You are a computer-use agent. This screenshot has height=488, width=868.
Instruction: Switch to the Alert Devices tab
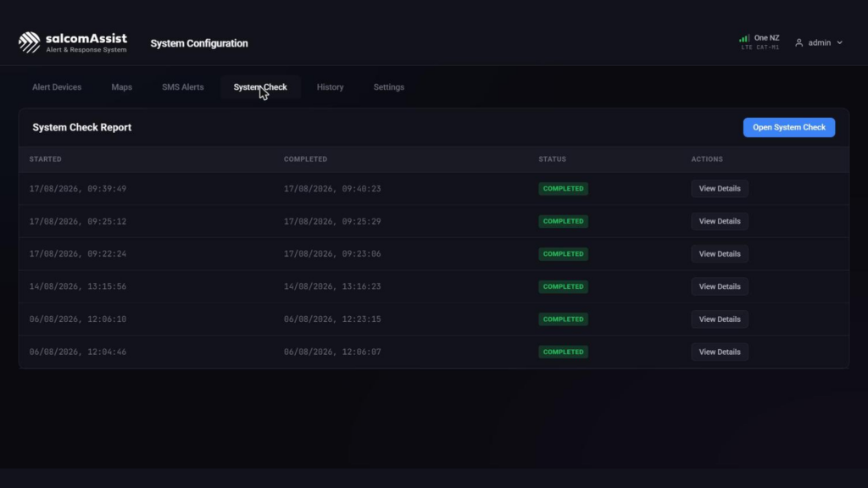pyautogui.click(x=57, y=87)
